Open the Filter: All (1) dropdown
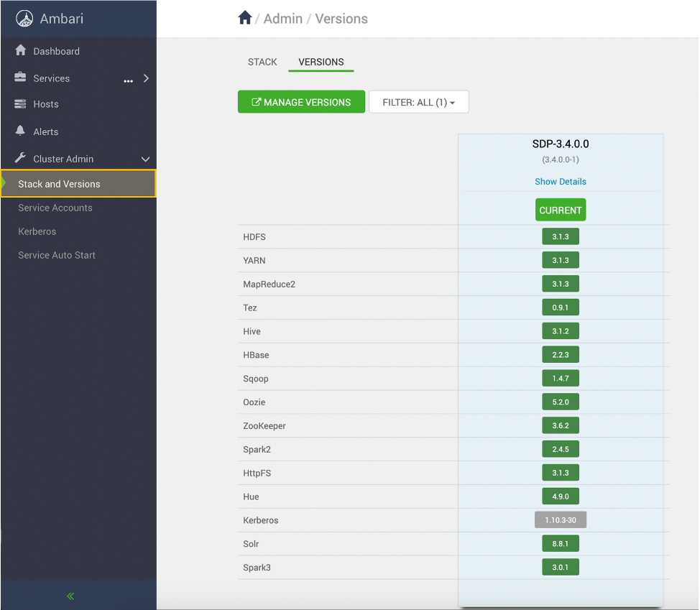This screenshot has height=610, width=700. [419, 102]
